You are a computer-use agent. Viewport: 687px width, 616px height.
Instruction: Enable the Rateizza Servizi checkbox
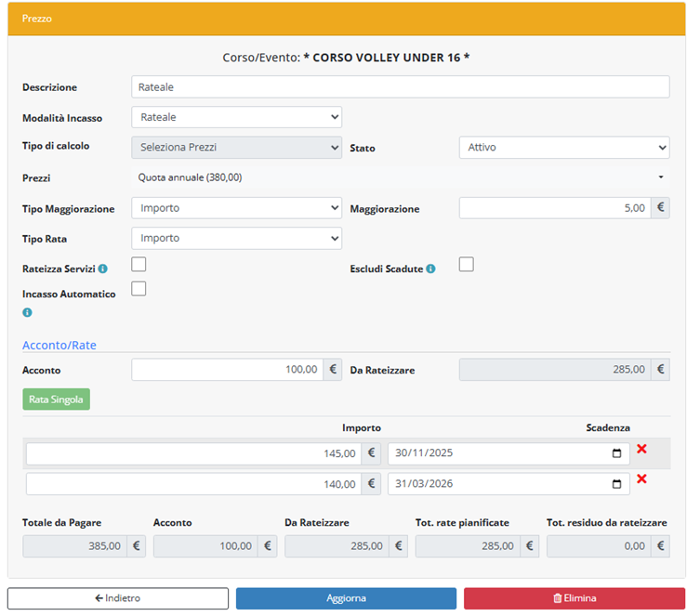pos(139,265)
